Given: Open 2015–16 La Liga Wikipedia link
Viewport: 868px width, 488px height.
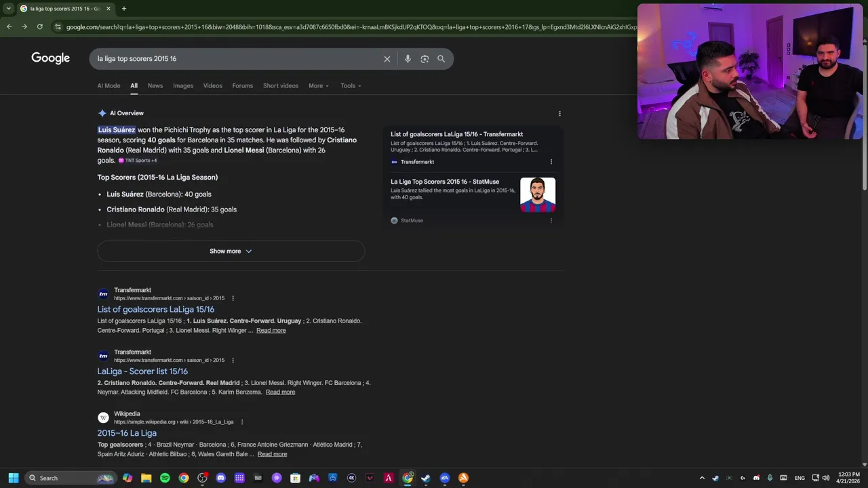Looking at the screenshot, I should pyautogui.click(x=127, y=433).
